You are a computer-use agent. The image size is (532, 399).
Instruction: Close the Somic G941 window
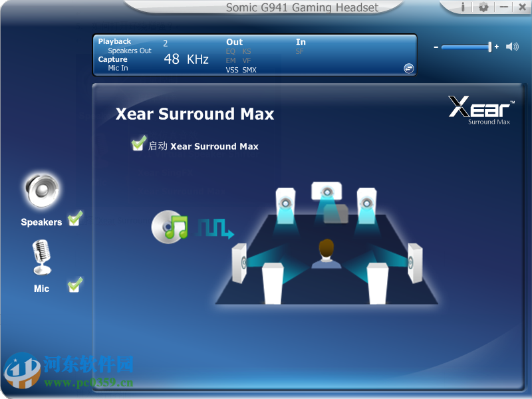tap(523, 7)
